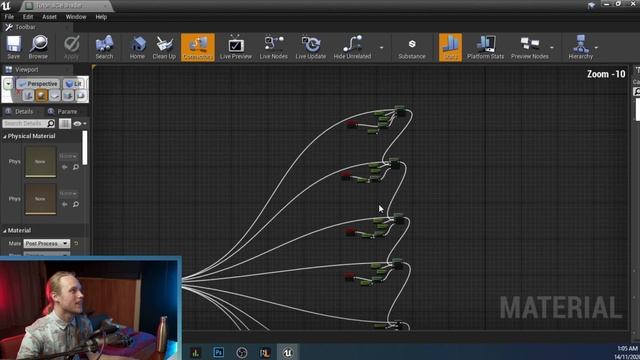Run Clean Up on the graph
640x360 pixels.
[164, 47]
